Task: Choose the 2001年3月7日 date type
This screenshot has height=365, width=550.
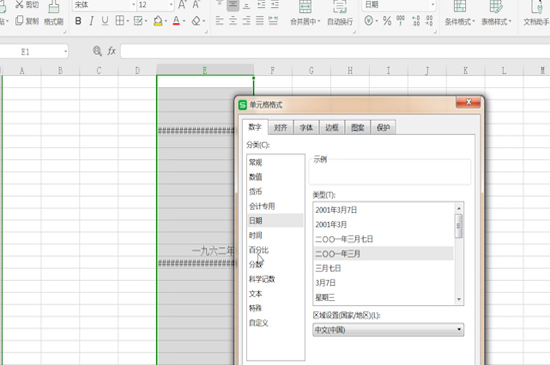Action: click(x=336, y=210)
